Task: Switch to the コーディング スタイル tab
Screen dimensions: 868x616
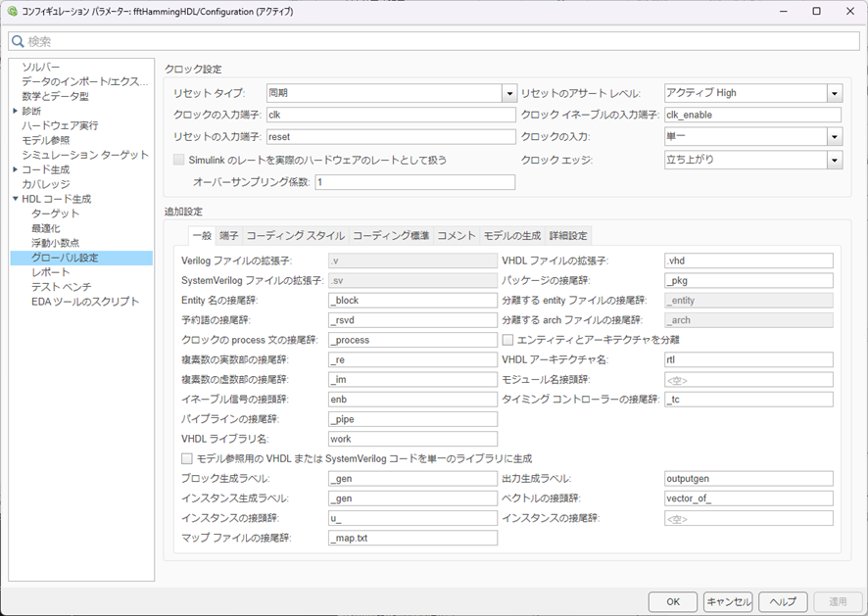Action: [x=295, y=236]
